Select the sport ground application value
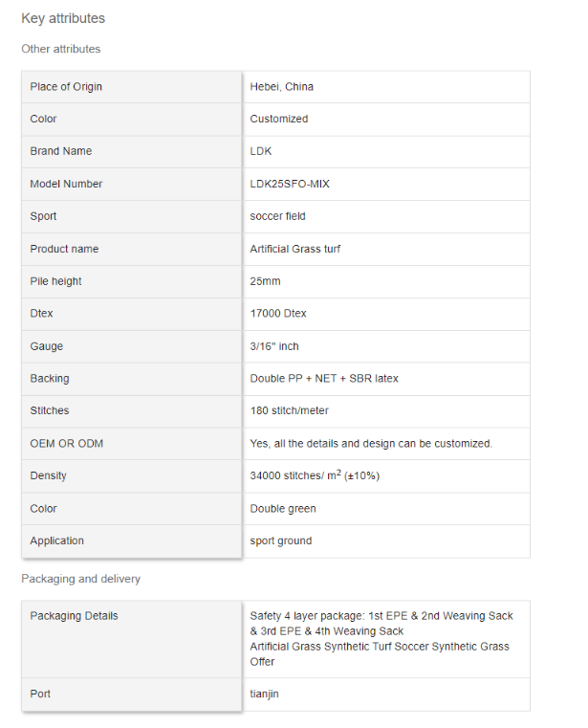Viewport: 588px width, 728px height. 281,541
